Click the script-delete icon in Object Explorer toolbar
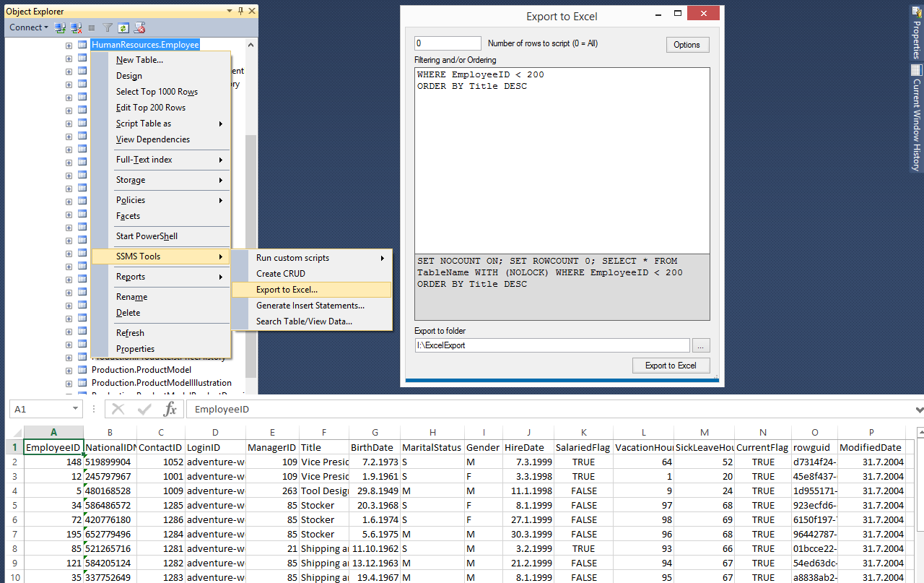Viewport: 924px width, 583px height. [x=140, y=27]
